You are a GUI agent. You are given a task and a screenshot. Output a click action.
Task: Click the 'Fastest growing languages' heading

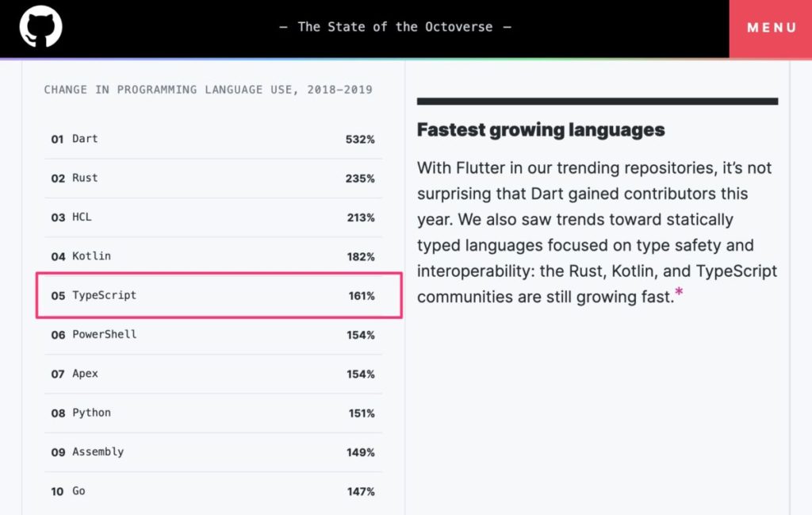[x=541, y=129]
